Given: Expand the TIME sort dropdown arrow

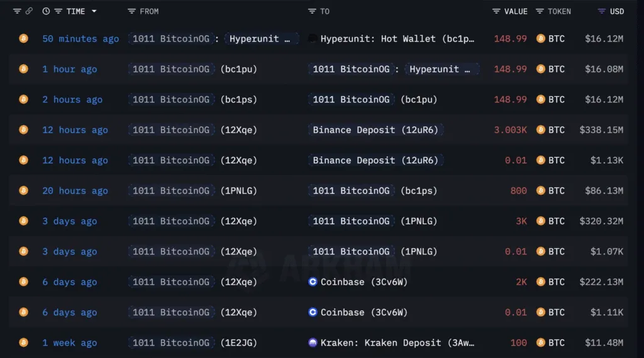Looking at the screenshot, I should click(x=94, y=11).
